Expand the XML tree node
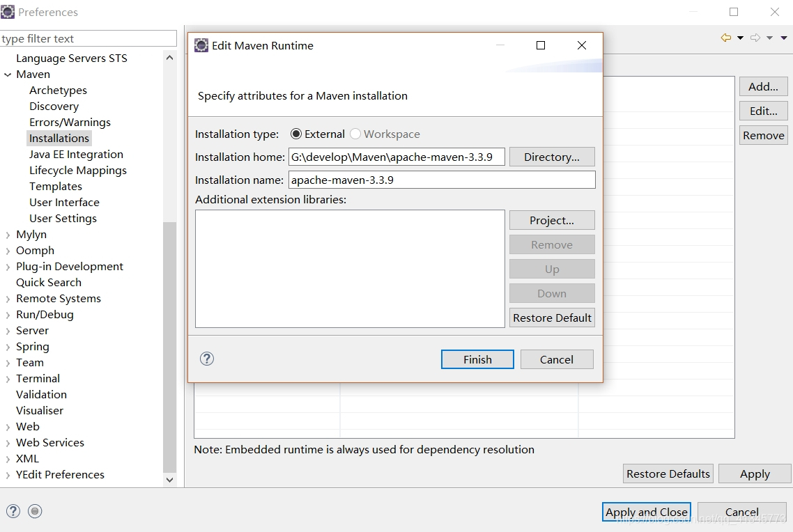 8,460
